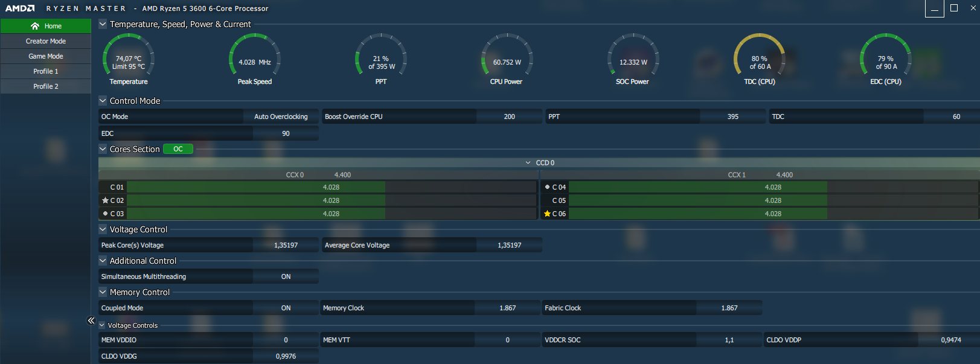Click the OC Mode label

(x=115, y=117)
